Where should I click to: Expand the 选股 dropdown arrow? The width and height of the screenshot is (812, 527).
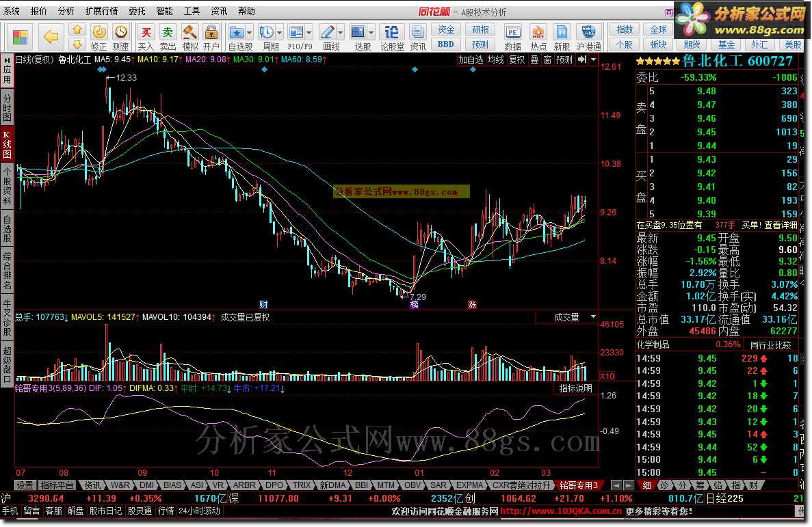371,33
